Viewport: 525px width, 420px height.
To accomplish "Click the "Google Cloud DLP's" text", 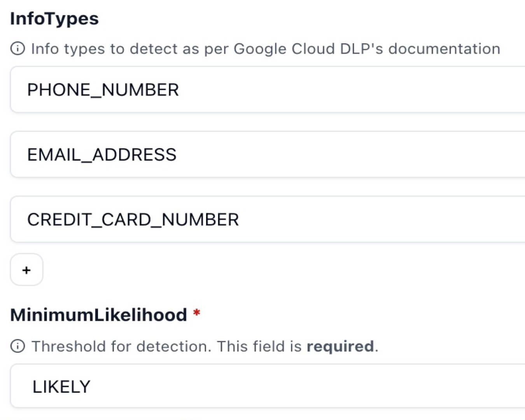I will point(308,49).
